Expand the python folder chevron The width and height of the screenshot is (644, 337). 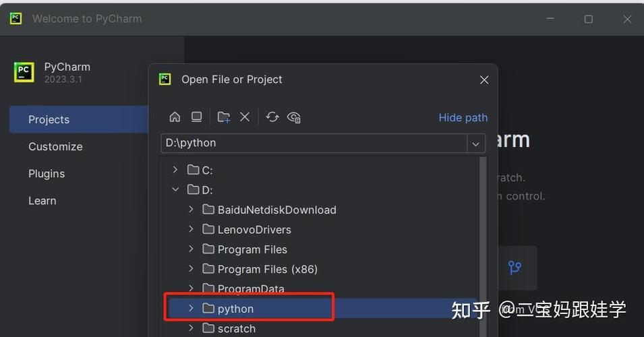(x=191, y=308)
